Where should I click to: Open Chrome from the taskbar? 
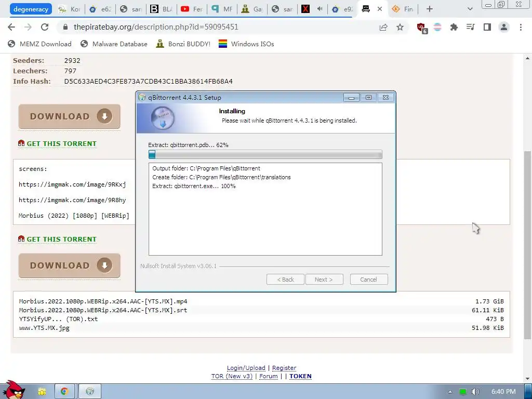pyautogui.click(x=64, y=392)
